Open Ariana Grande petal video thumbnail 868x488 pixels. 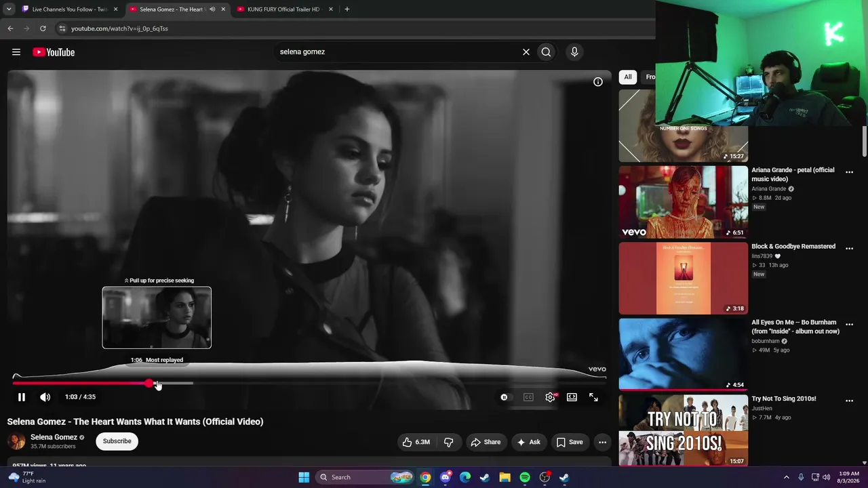[684, 202]
